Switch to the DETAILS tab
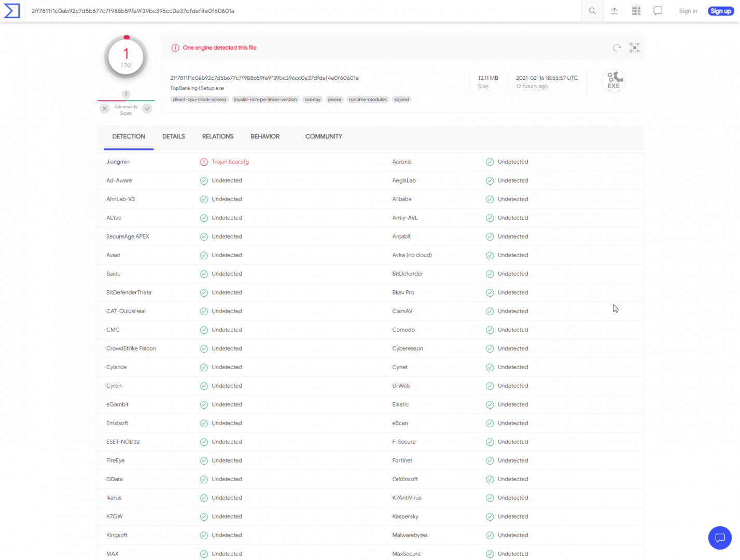The image size is (740, 560). click(173, 136)
